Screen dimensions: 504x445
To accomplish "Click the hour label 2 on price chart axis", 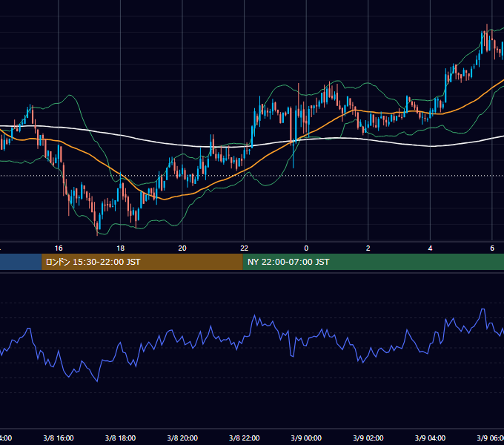I will pos(368,248).
